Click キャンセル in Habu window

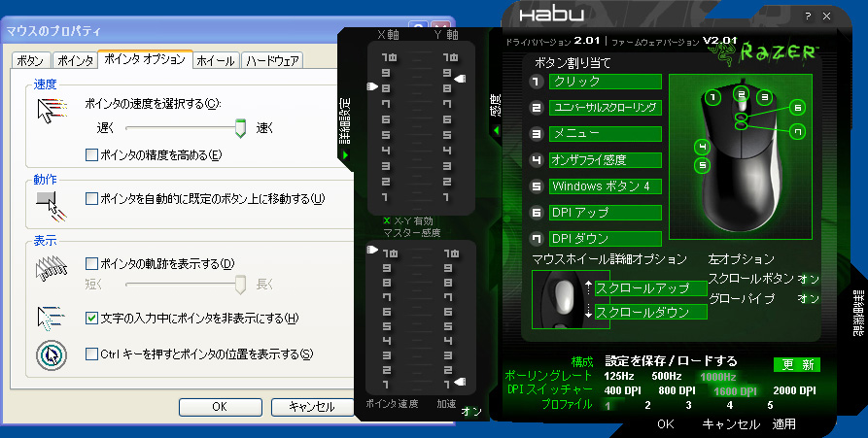click(730, 424)
